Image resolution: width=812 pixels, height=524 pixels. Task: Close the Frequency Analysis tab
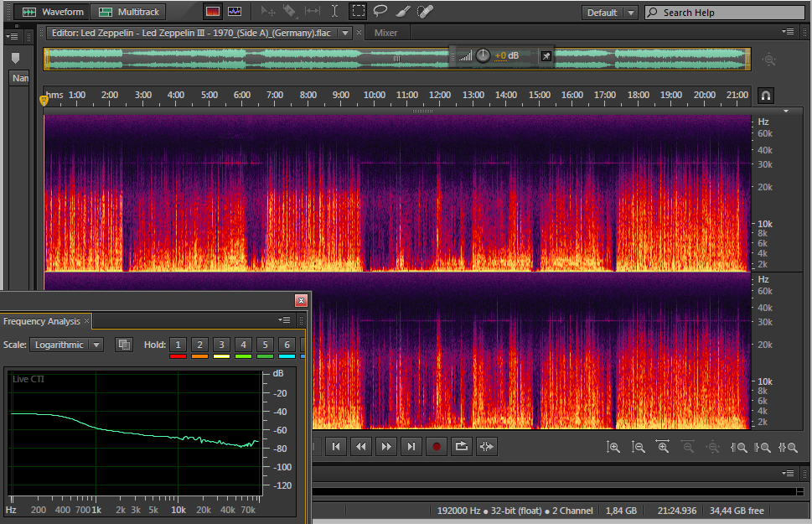coord(87,321)
